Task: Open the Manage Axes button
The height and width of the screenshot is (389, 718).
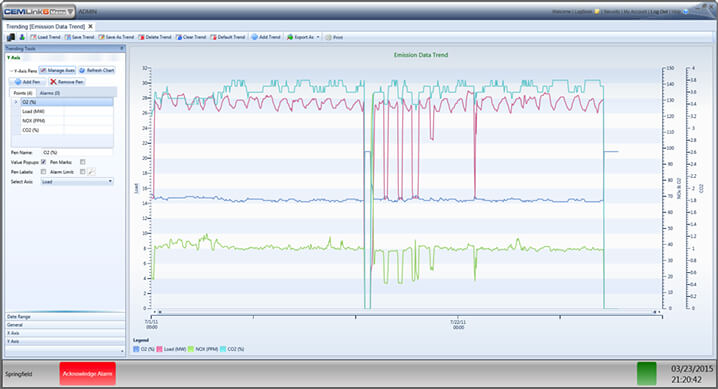Action: [57, 70]
